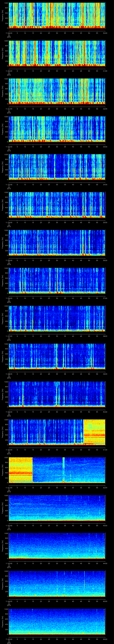The width and height of the screenshot is (114, 644).
Task: Open the spectrogram panel starting at 11:38:00
Action: tap(57, 356)
